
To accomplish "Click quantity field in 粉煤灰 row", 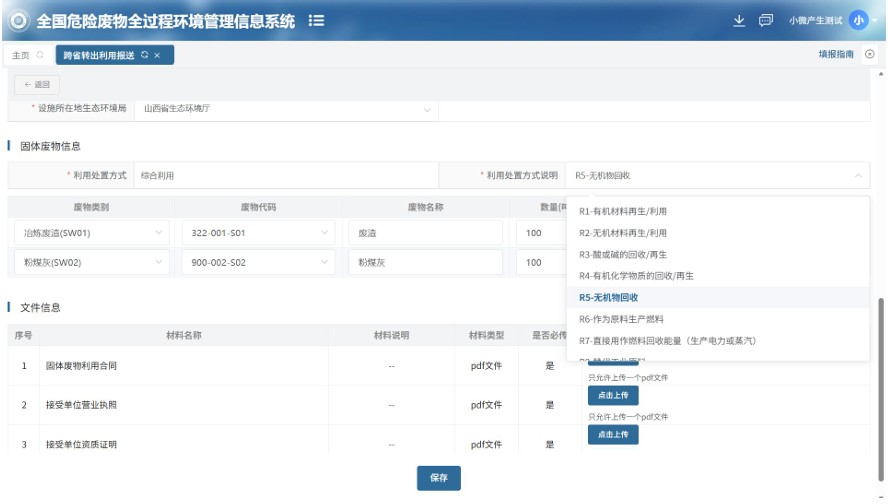I will (x=541, y=262).
